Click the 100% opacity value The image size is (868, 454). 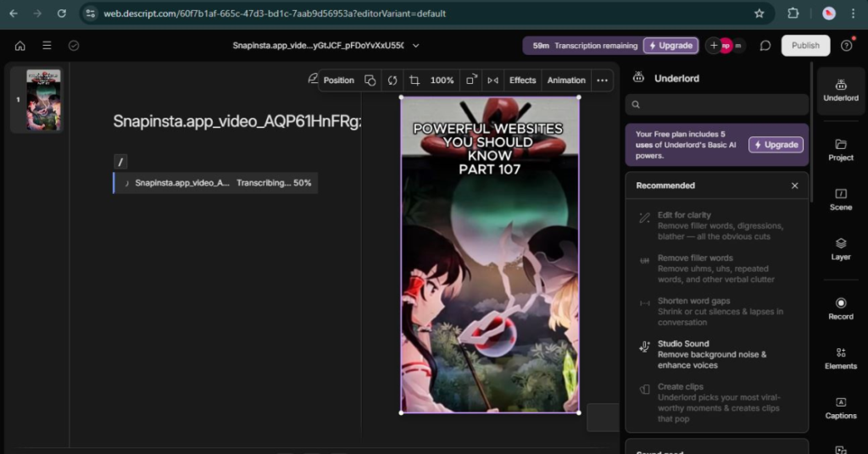tap(442, 80)
